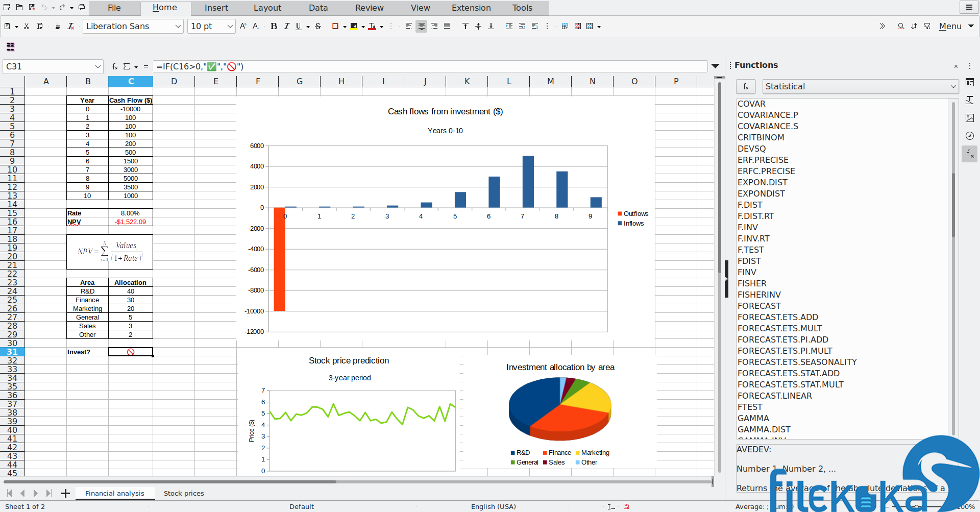
Task: Add a new sheet with plus button
Action: (x=65, y=493)
